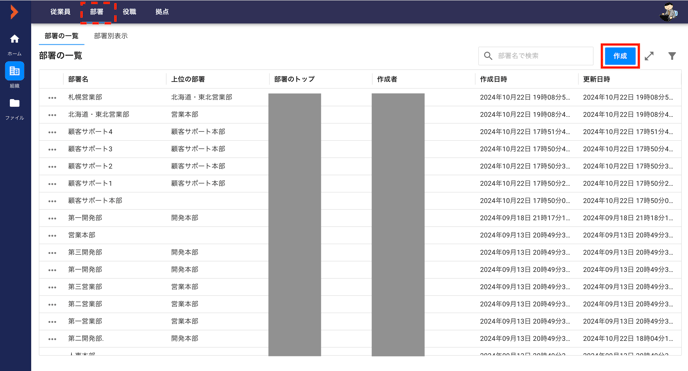
Task: Select the 第二営業部 department name
Action: click(x=85, y=304)
